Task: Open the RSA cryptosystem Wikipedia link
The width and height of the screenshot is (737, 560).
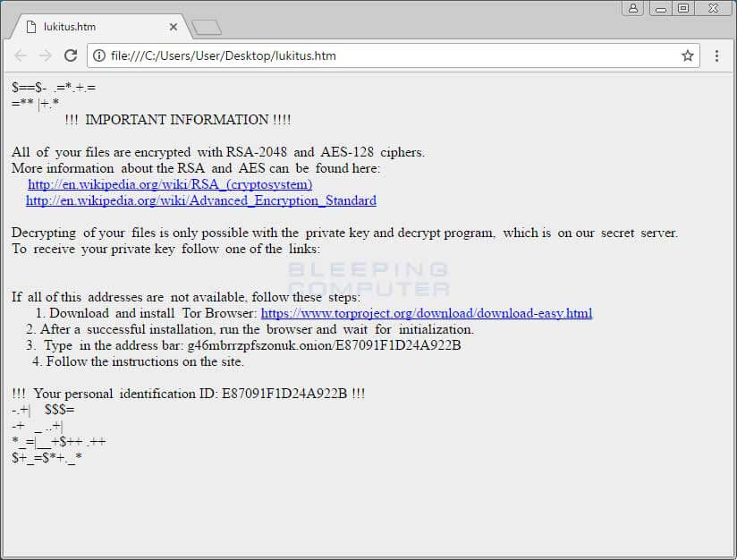Action: (170, 184)
